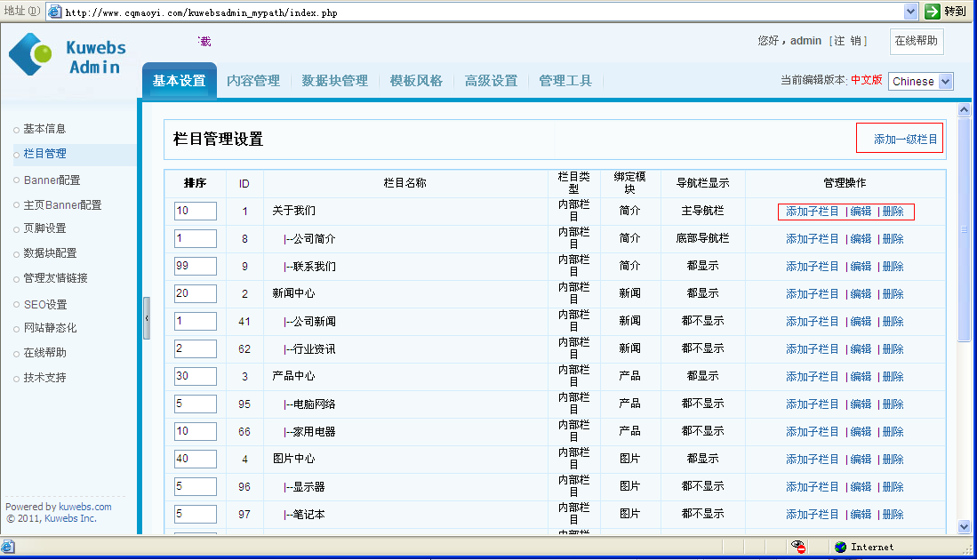
Task: Click 编辑 for 公司简介 row
Action: [x=861, y=239]
